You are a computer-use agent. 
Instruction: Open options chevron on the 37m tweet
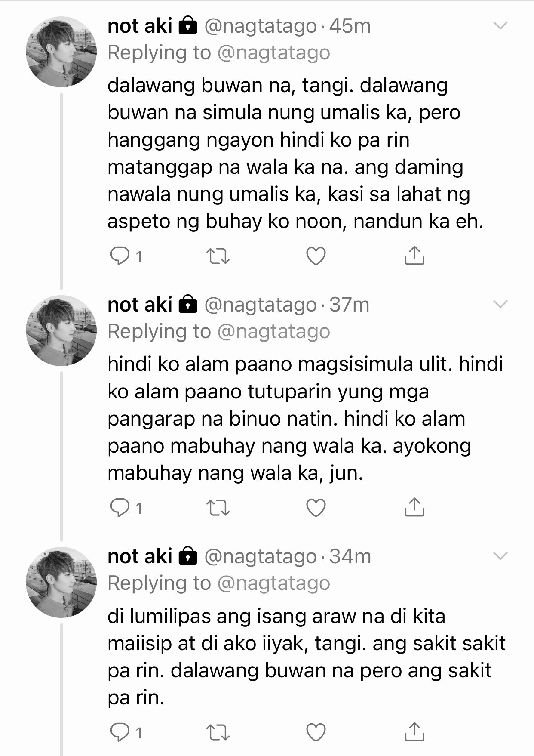[500, 305]
